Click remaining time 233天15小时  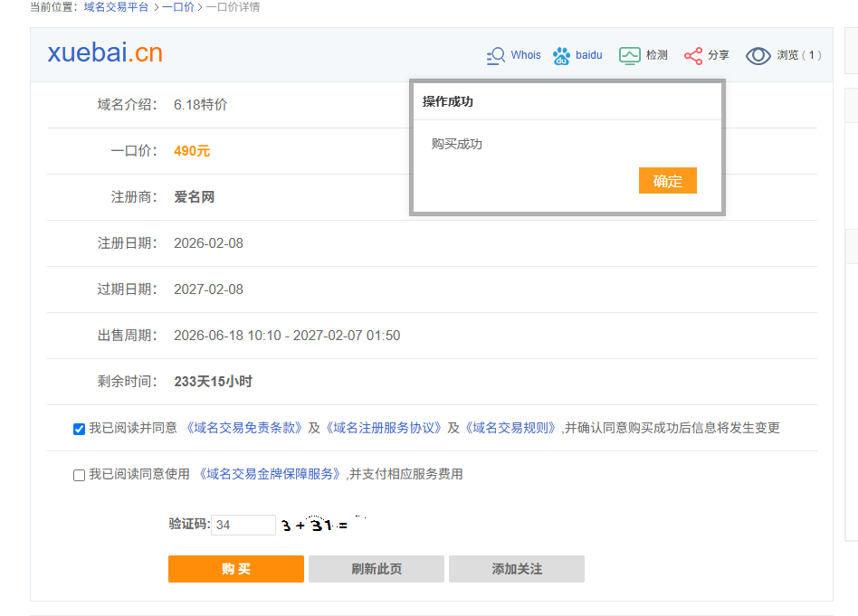click(213, 382)
